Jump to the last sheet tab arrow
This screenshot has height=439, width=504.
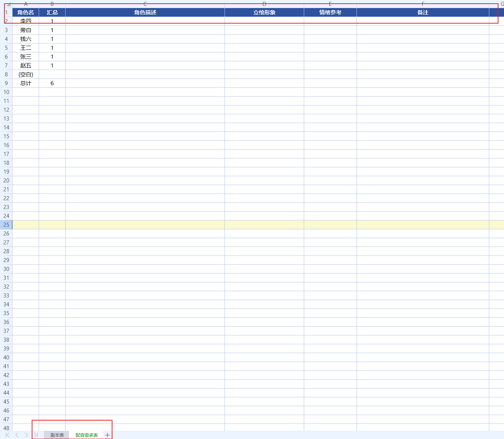click(x=36, y=435)
